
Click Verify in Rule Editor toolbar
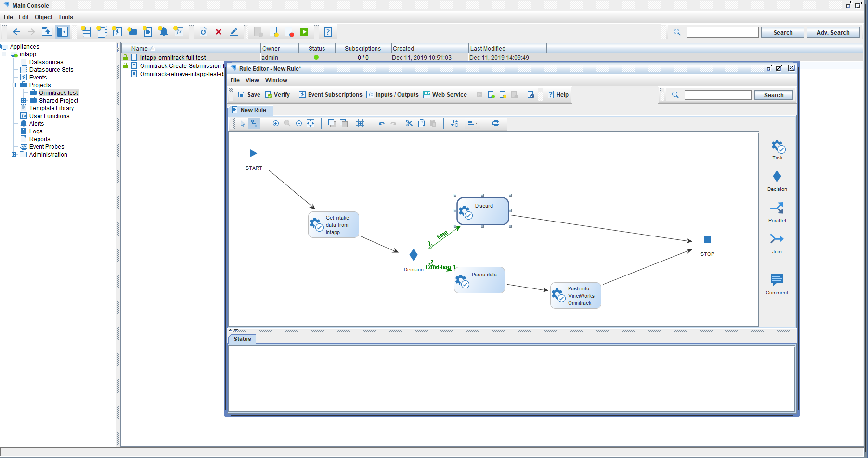[x=277, y=95]
